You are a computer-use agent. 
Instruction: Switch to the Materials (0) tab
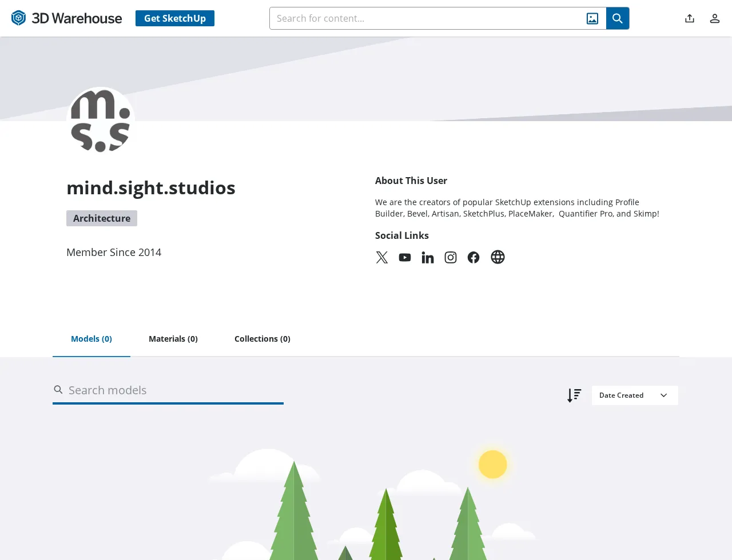tap(173, 339)
